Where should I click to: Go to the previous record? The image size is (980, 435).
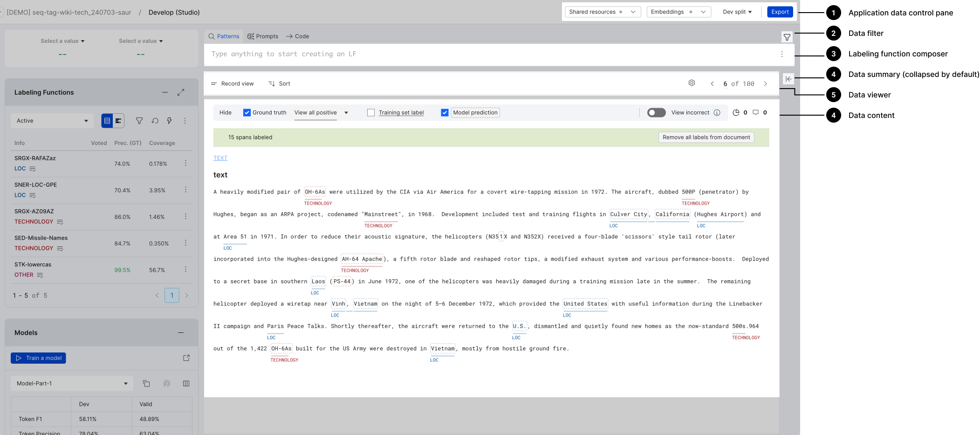click(712, 84)
